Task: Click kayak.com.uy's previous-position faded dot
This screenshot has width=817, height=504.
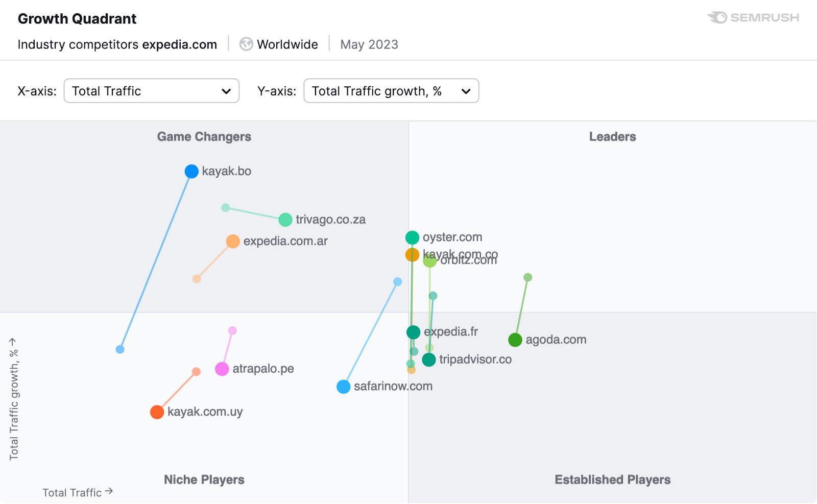Action: 196,372
